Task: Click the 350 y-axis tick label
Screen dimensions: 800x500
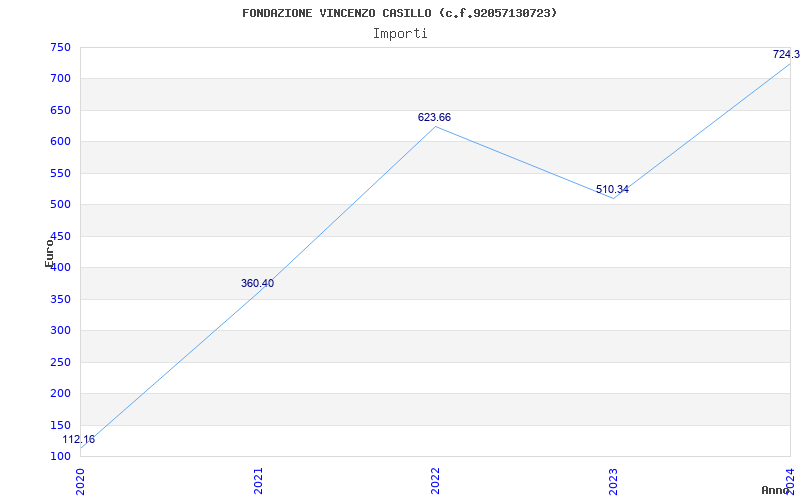Action: click(60, 299)
